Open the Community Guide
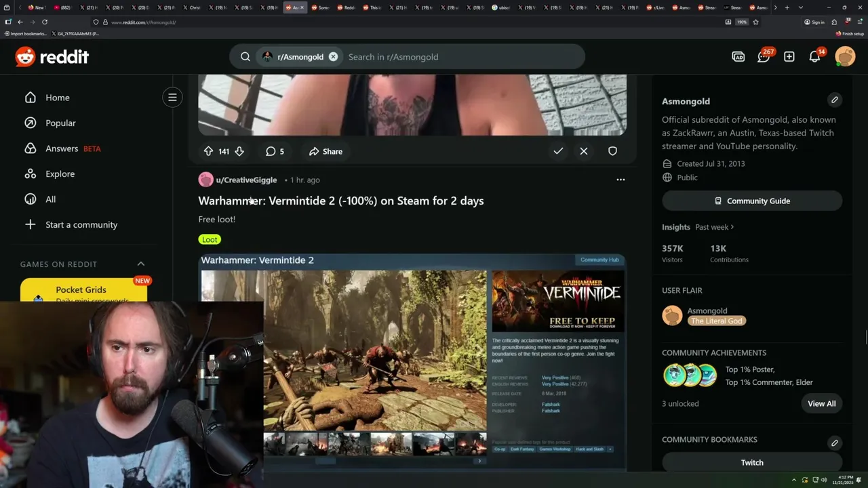The image size is (868, 488). point(752,201)
